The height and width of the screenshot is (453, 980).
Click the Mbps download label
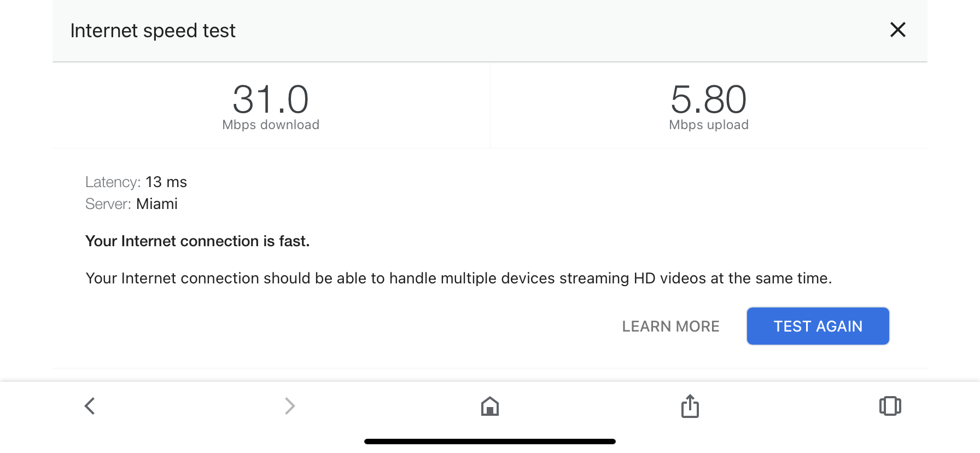[x=271, y=125]
